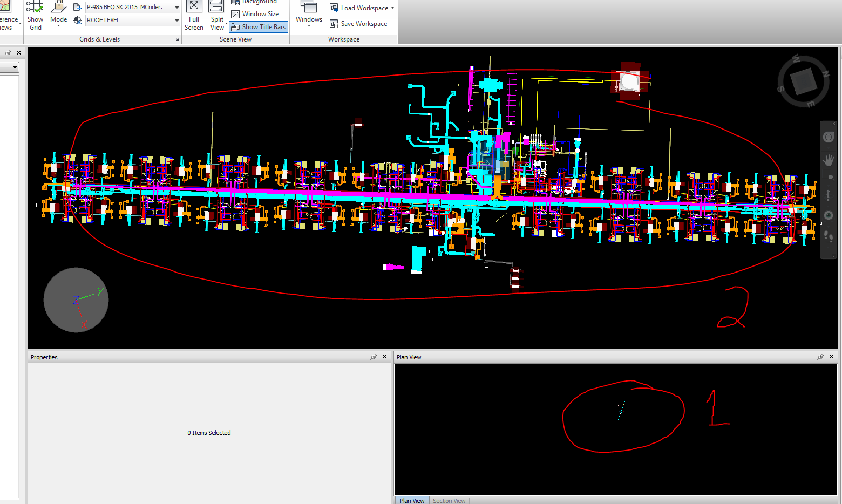Select the Pan hand tool

click(829, 160)
